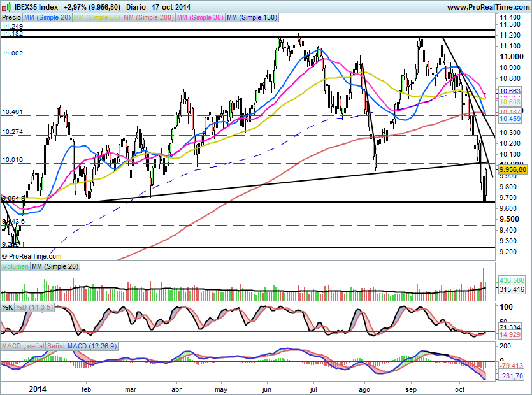Image resolution: width=532 pixels, height=395 pixels.
Task: Click the 10.663 blue price tag
Action: 510,91
